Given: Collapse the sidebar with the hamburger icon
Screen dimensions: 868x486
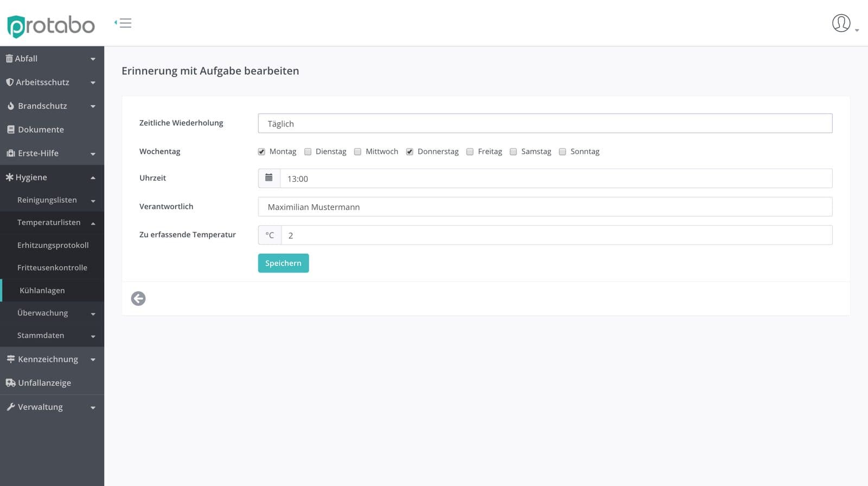Looking at the screenshot, I should click(x=123, y=23).
